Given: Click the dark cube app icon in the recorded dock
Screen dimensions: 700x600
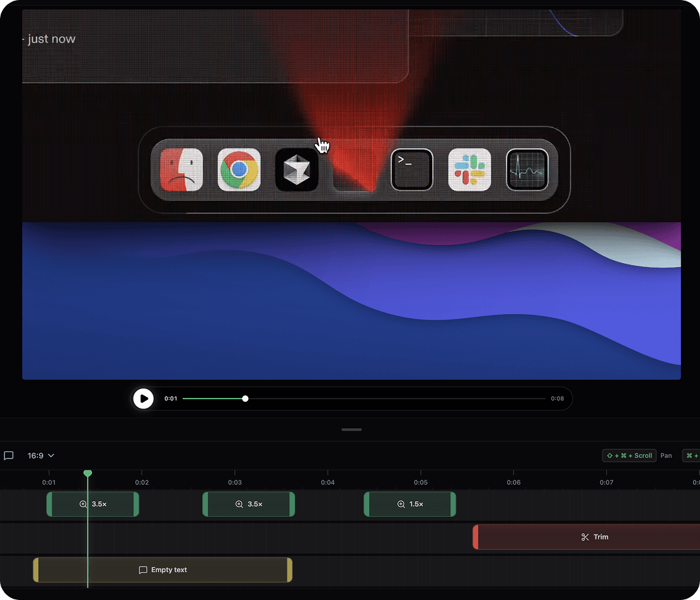Looking at the screenshot, I should tap(296, 169).
